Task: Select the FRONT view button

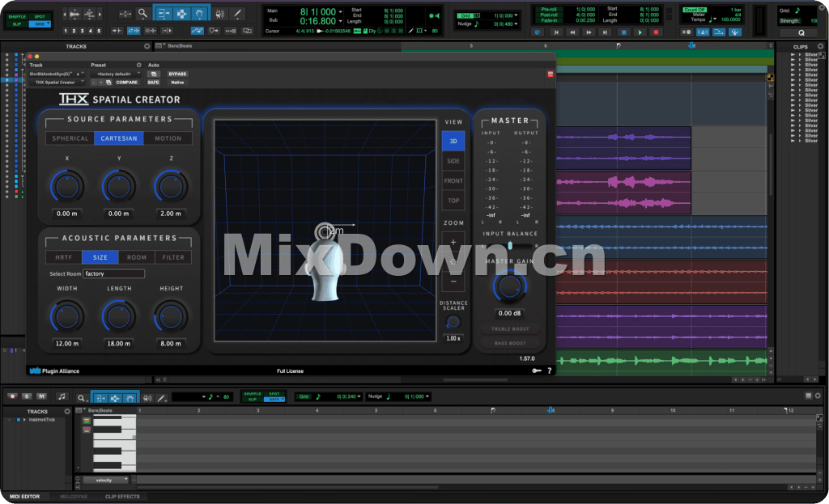Action: [x=453, y=180]
